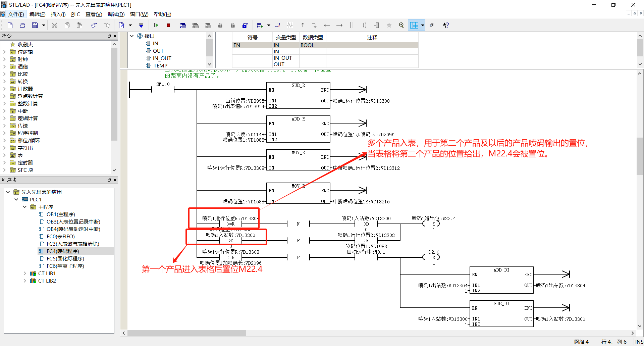This screenshot has height=346, width=644.
Task: Select FC5(固化灯程序) in the tree
Action: tap(65, 258)
